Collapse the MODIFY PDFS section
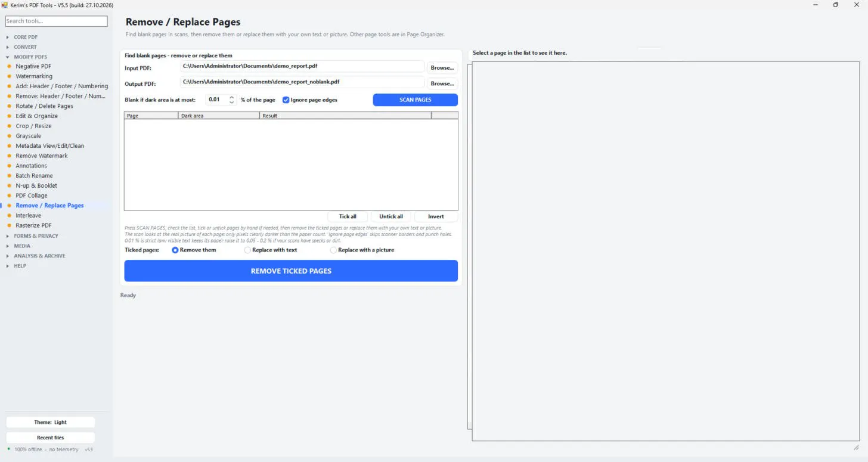The image size is (868, 462). [30, 57]
